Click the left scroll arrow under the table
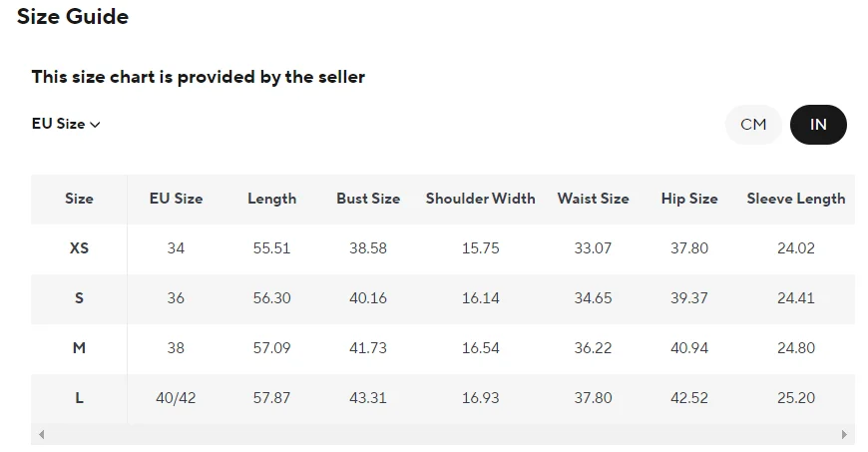 tap(41, 435)
